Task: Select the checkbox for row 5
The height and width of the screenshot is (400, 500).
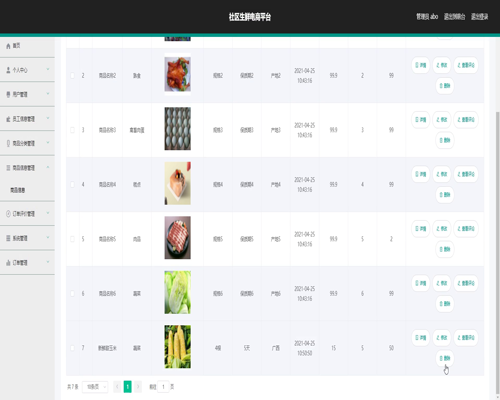Action: (72, 239)
